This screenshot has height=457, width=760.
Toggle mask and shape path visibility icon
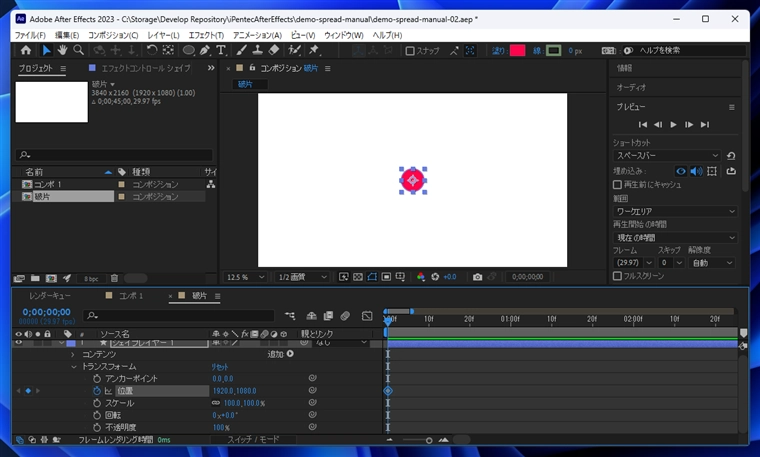(x=372, y=277)
